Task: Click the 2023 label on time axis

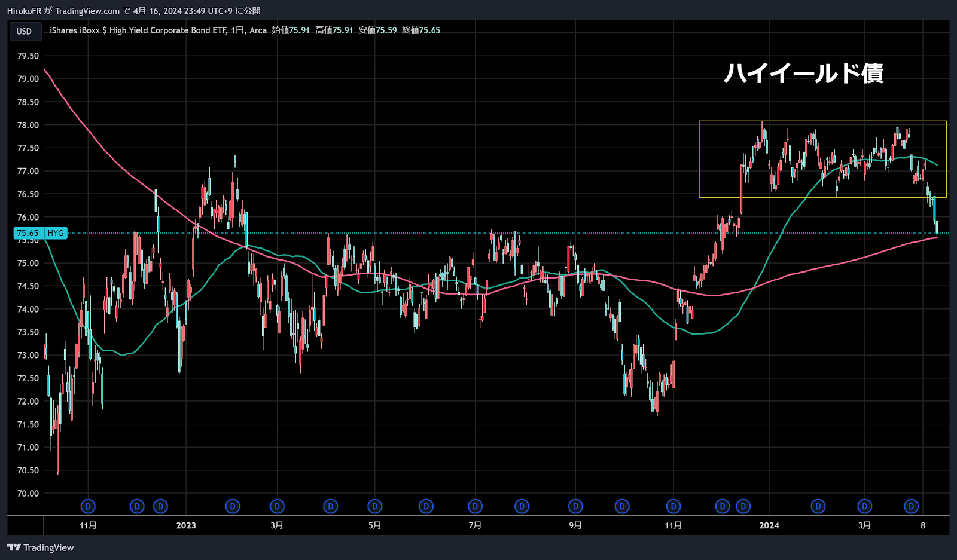Action: [x=186, y=525]
